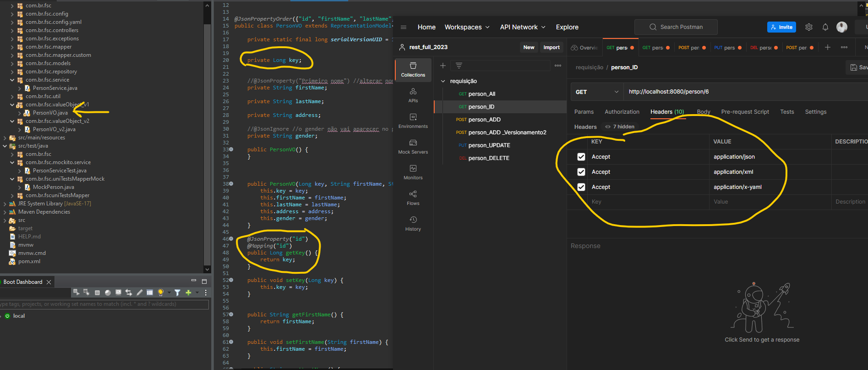Open Mock Servers in Postman sidebar
868x370 pixels.
tap(413, 147)
